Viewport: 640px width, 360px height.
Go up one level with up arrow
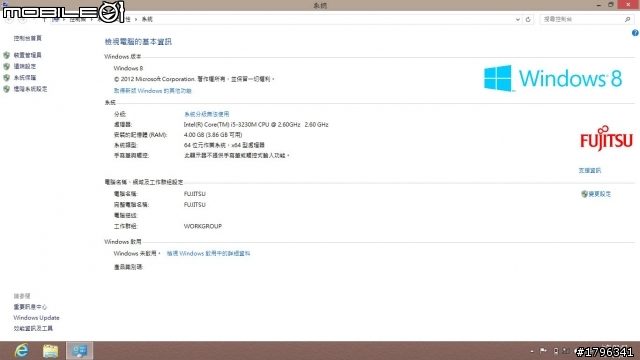pyautogui.click(x=44, y=19)
